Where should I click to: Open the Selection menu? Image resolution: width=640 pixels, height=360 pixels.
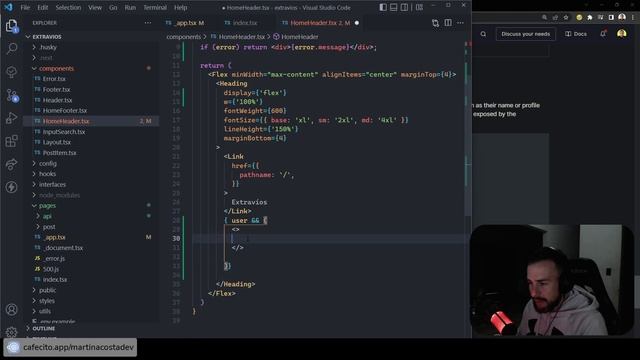(68, 7)
